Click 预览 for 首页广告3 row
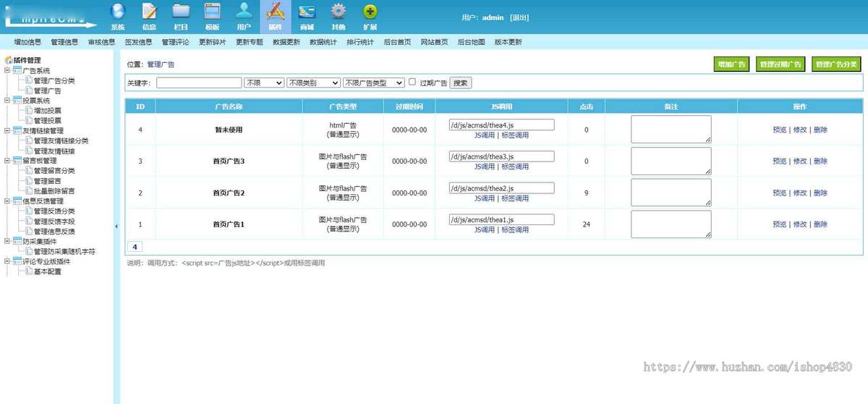 pos(779,161)
